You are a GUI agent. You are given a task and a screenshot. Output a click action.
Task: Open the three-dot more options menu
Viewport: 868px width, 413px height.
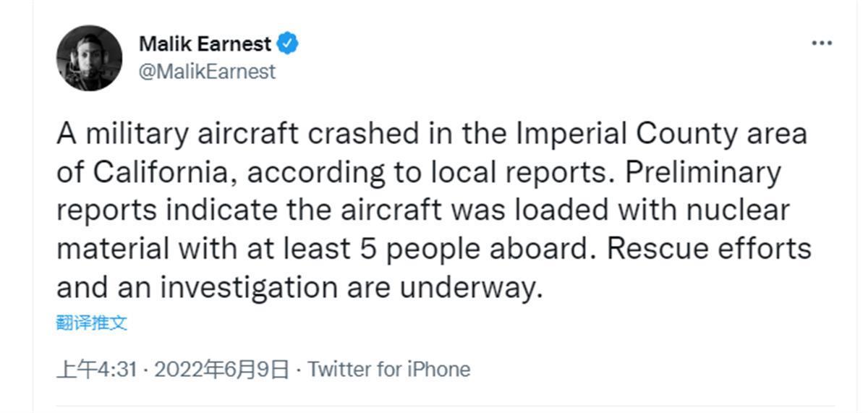click(822, 43)
